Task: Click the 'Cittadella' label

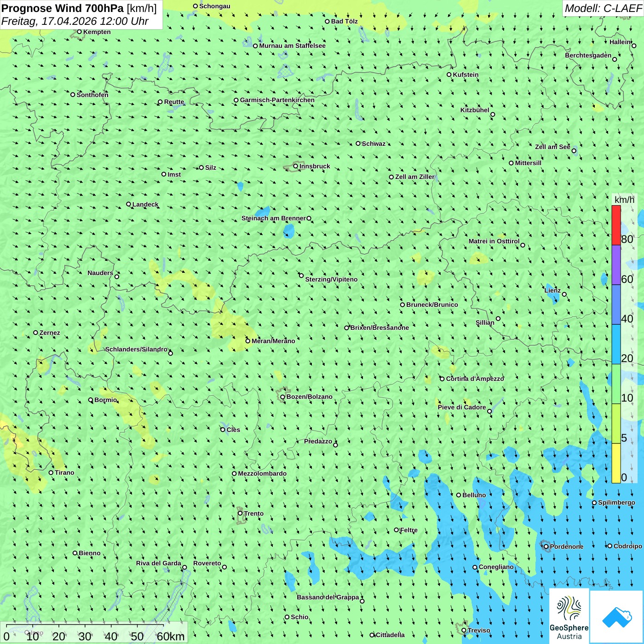Action: [391, 635]
